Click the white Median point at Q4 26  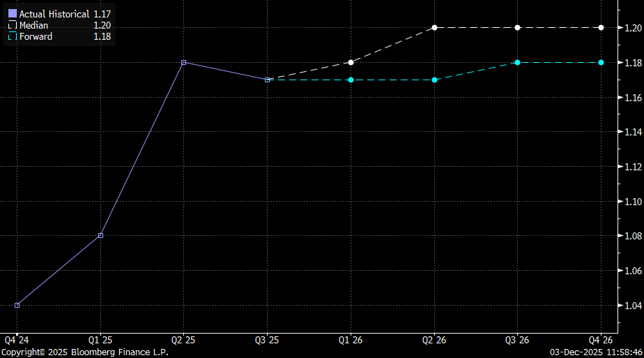click(x=601, y=27)
